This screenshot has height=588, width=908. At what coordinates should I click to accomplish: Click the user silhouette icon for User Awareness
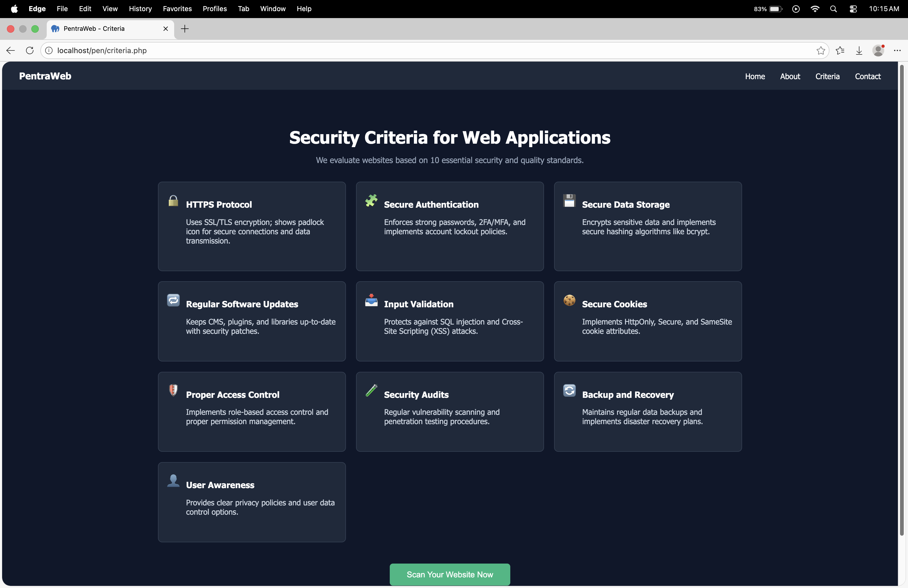(x=173, y=480)
